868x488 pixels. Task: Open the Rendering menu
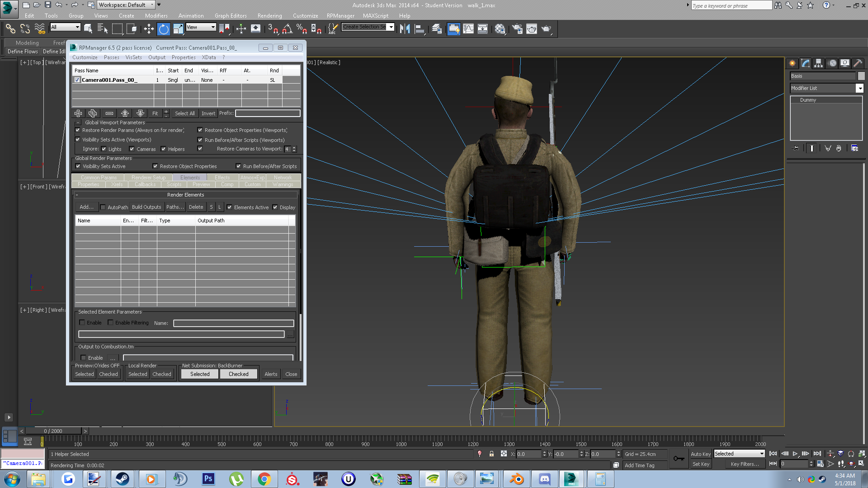(269, 16)
